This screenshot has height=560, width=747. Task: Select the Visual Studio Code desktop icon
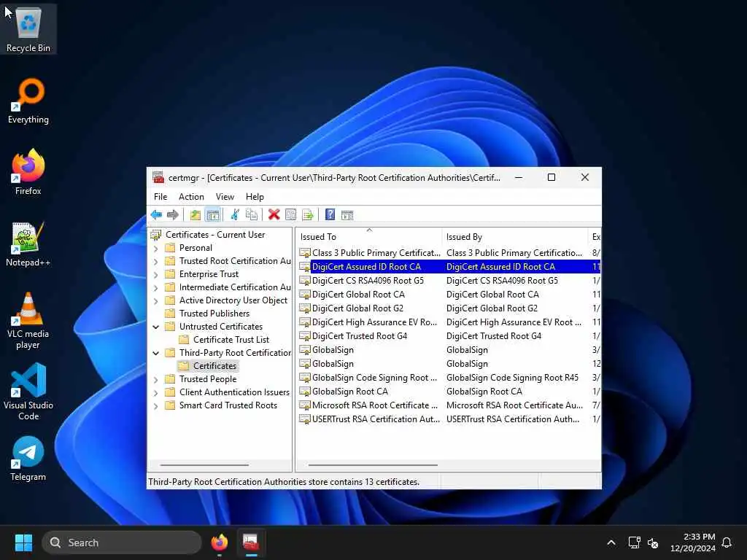pyautogui.click(x=28, y=392)
